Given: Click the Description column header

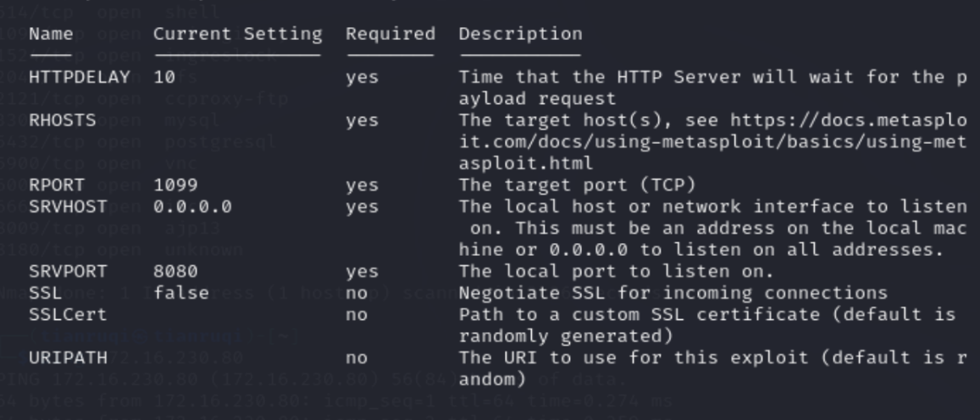Looking at the screenshot, I should click(520, 35).
